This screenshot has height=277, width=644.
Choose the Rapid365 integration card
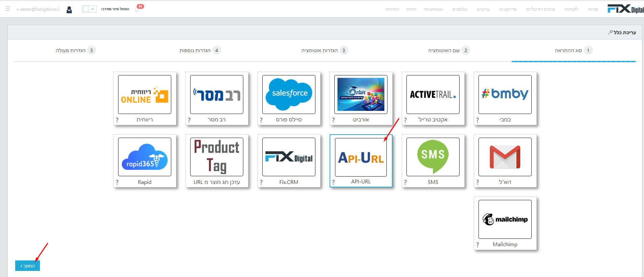coord(145,161)
